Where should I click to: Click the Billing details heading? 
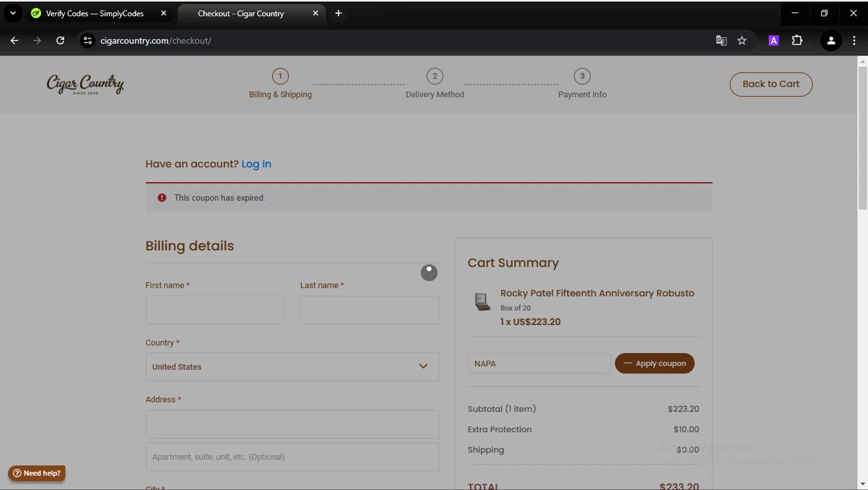click(190, 246)
